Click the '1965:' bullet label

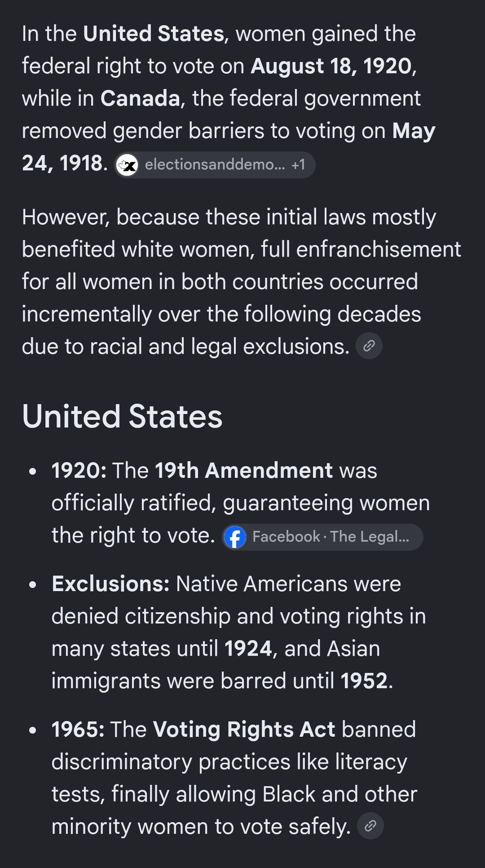point(78,730)
